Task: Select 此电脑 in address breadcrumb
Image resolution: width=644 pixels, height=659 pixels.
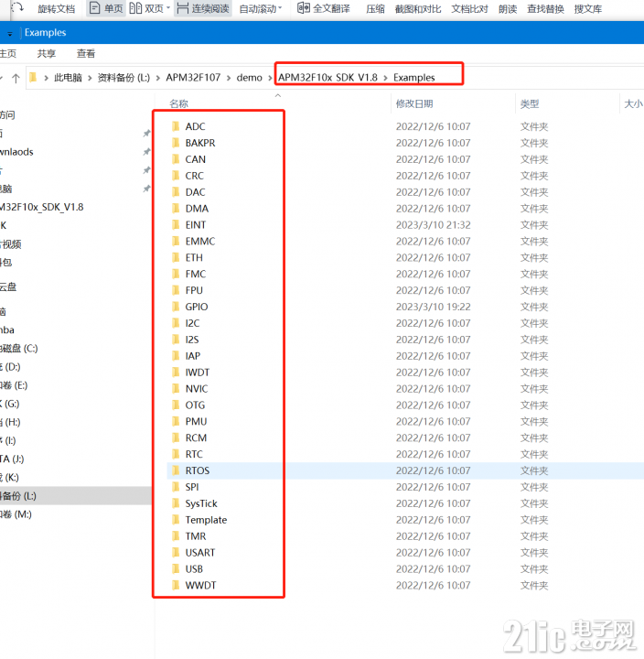Action: [x=68, y=77]
